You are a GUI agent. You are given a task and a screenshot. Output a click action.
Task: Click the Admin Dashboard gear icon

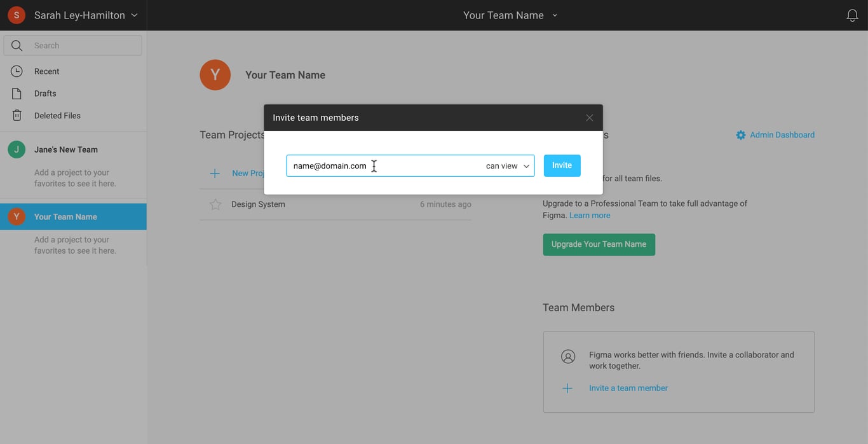(x=740, y=135)
